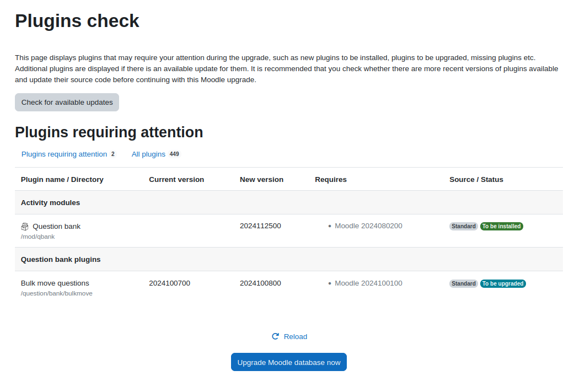The width and height of the screenshot is (585, 392).
Task: Click the Reload circular arrow icon
Action: [x=275, y=336]
